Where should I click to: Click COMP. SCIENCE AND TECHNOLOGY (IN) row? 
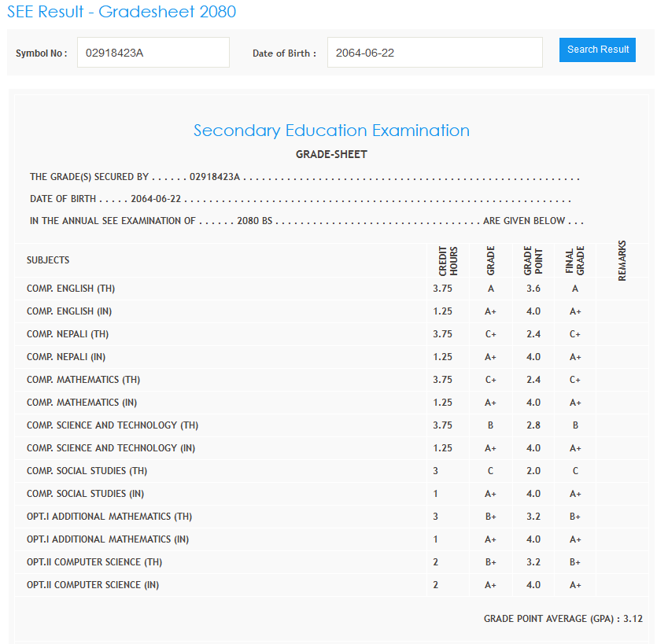tap(111, 448)
